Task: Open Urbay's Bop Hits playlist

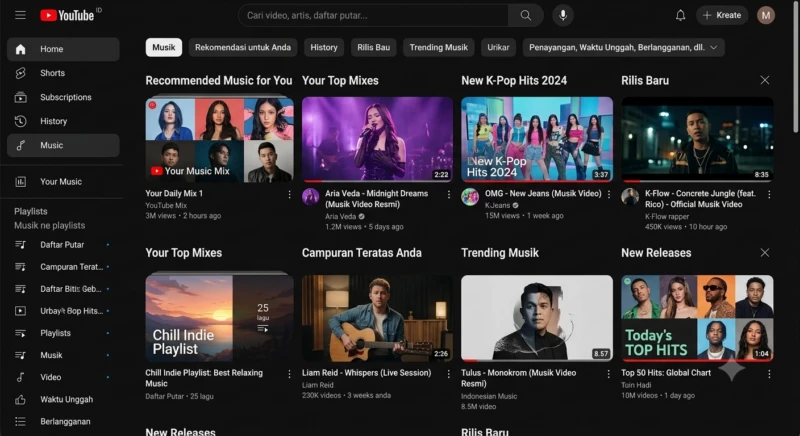Action: [63, 311]
